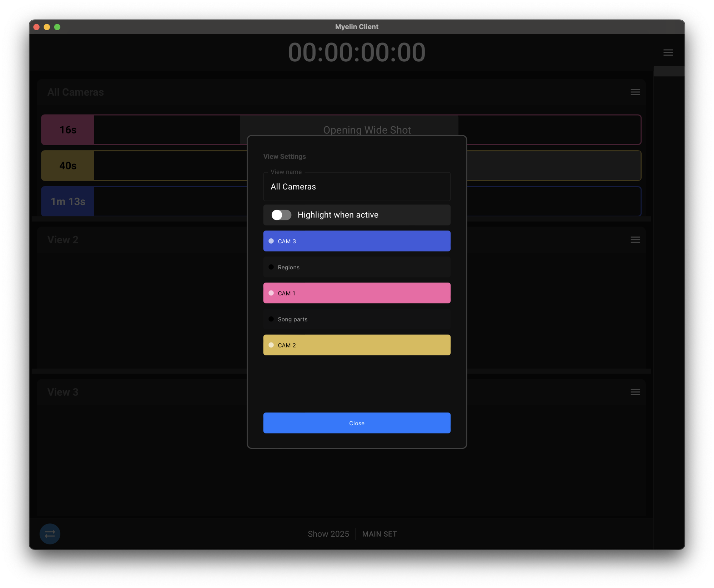Click the MAIN SET label
This screenshot has width=714, height=588.
379,534
